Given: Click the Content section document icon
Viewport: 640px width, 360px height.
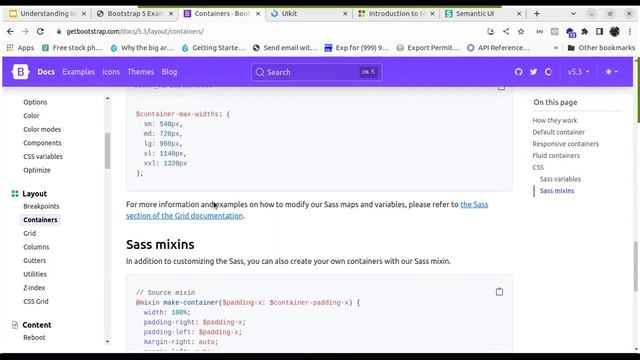Looking at the screenshot, I should (x=15, y=325).
